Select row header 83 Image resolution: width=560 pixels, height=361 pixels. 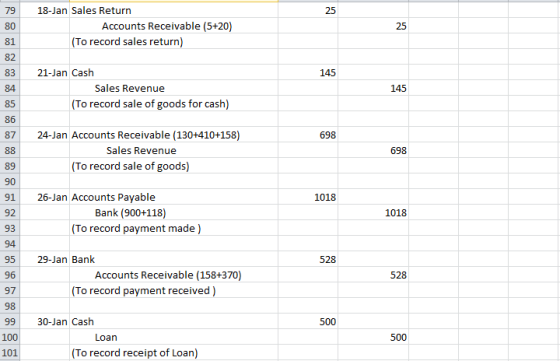click(x=10, y=72)
